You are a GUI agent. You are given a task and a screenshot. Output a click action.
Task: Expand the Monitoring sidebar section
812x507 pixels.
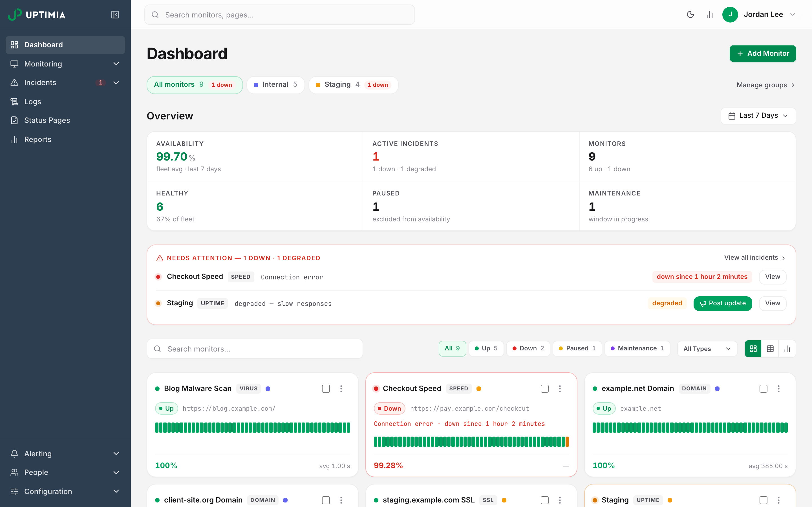pyautogui.click(x=65, y=64)
